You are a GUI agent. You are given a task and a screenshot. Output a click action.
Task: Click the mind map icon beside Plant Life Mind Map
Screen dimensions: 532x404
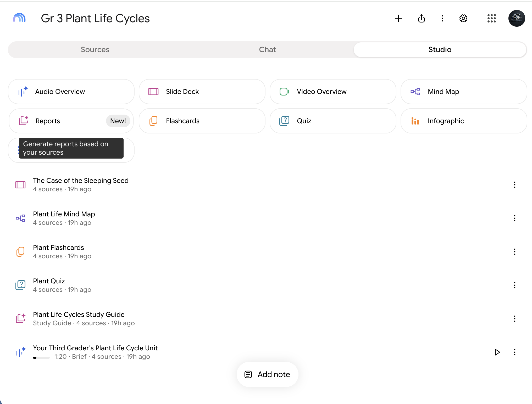20,218
